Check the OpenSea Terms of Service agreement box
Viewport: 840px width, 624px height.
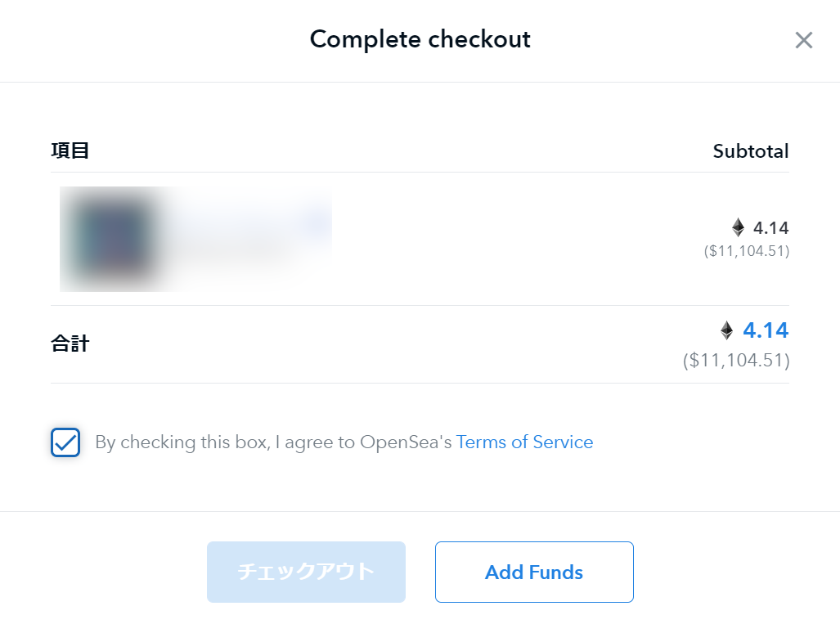tap(65, 442)
